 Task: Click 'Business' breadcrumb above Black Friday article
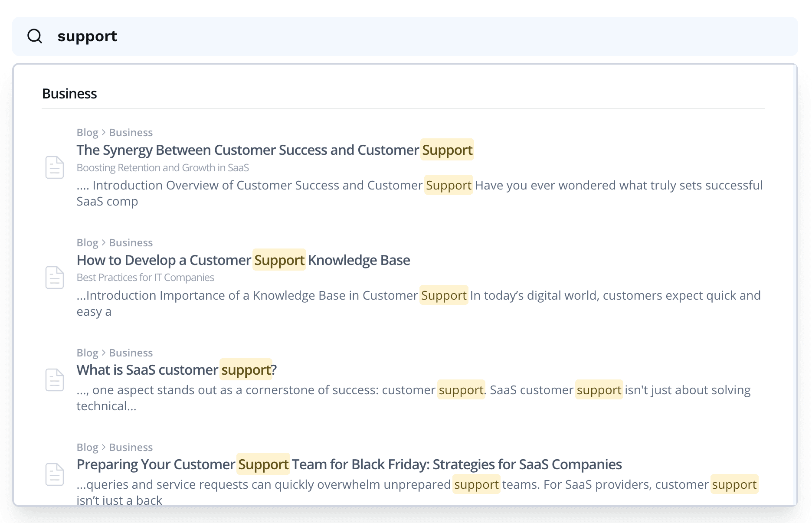click(131, 448)
